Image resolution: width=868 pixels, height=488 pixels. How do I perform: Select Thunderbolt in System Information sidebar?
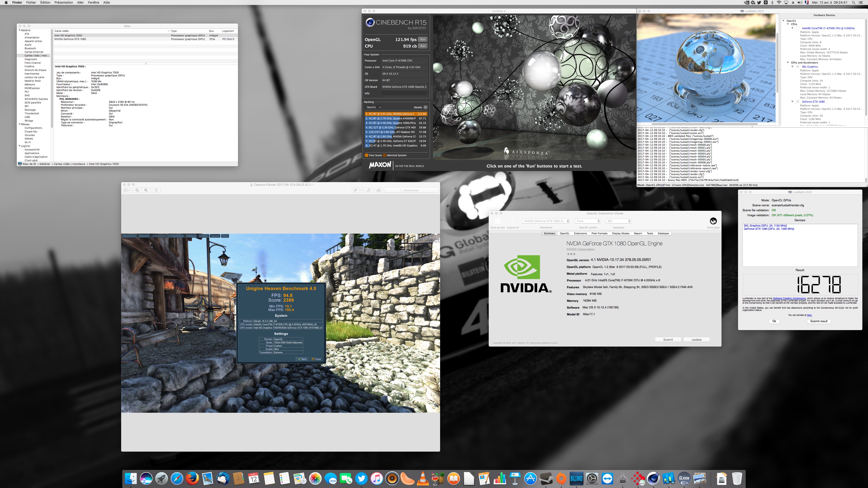click(32, 113)
